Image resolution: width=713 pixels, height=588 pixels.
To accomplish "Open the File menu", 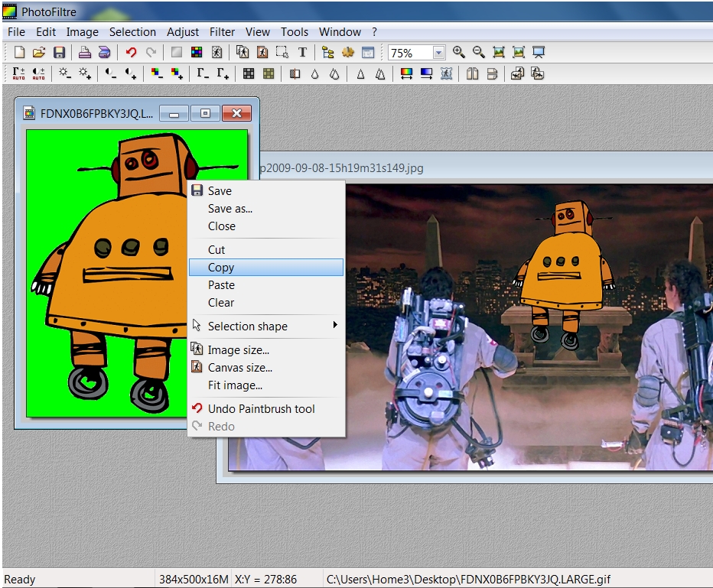I will point(16,32).
